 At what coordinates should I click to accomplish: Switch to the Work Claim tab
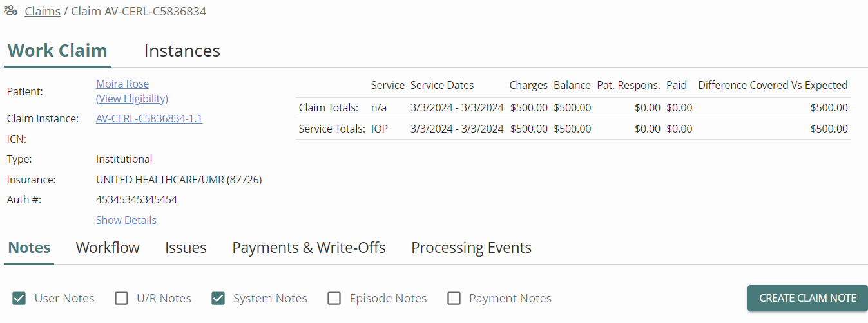[x=57, y=51]
